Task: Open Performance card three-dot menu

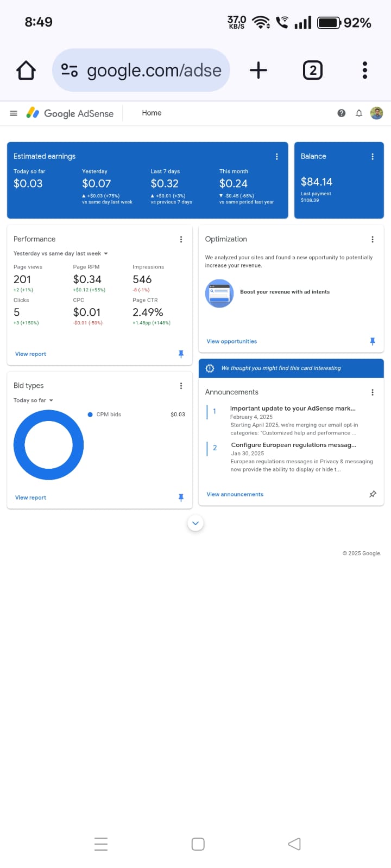Action: point(181,239)
